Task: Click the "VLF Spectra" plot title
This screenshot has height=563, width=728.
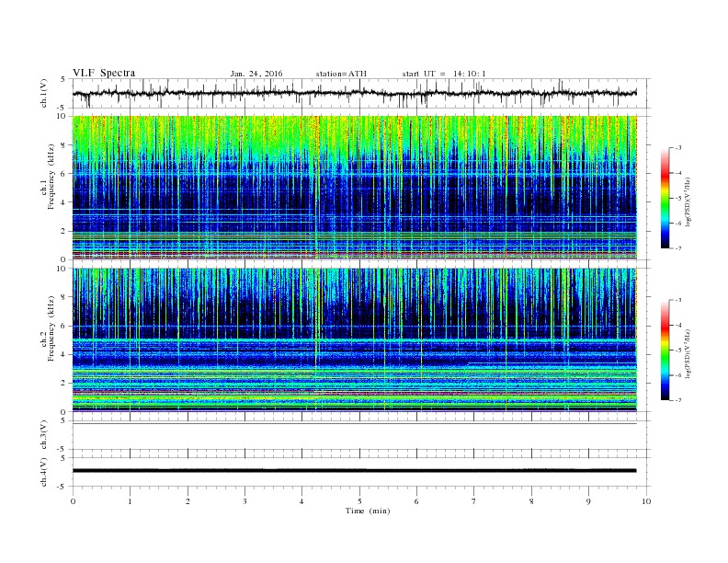Action: tap(104, 73)
